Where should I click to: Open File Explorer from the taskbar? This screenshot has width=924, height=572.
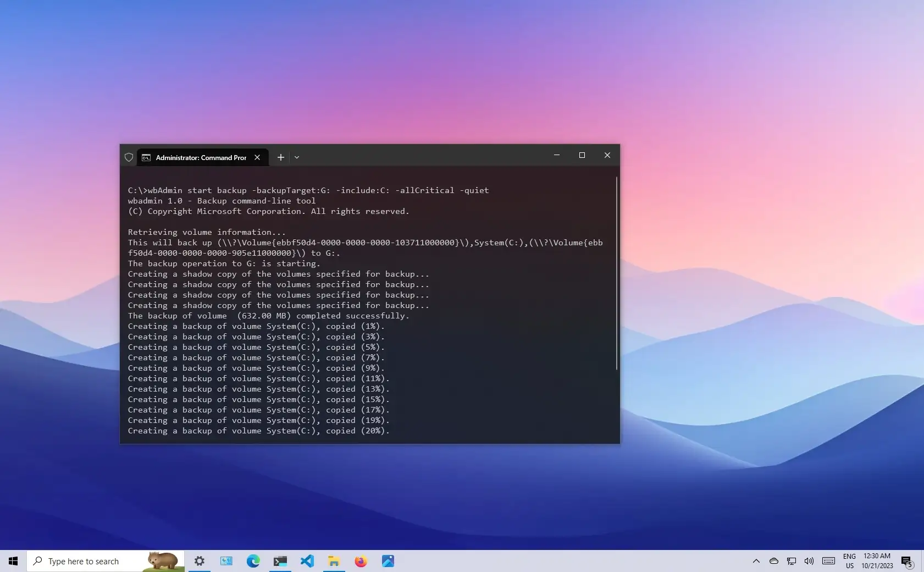[x=334, y=560]
